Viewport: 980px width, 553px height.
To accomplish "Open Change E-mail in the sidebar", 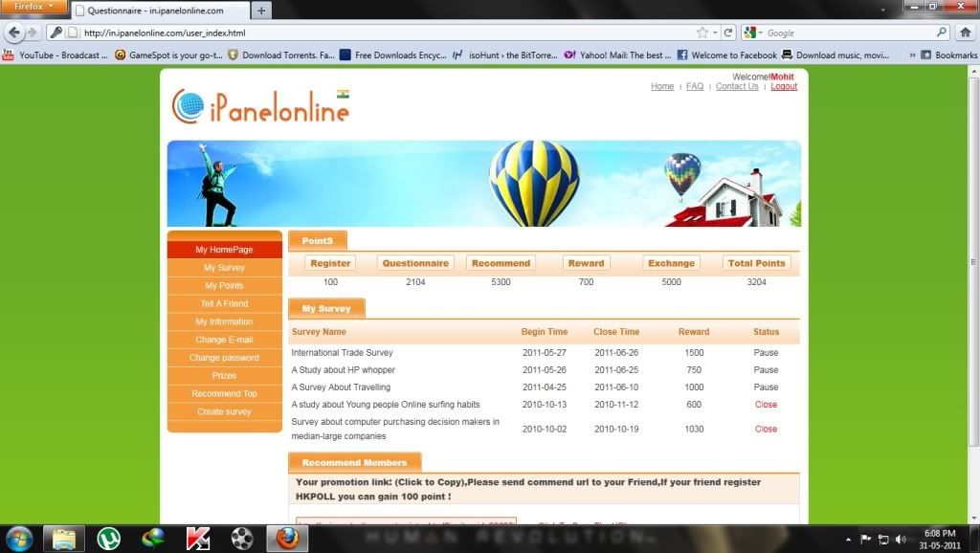I will click(x=224, y=340).
